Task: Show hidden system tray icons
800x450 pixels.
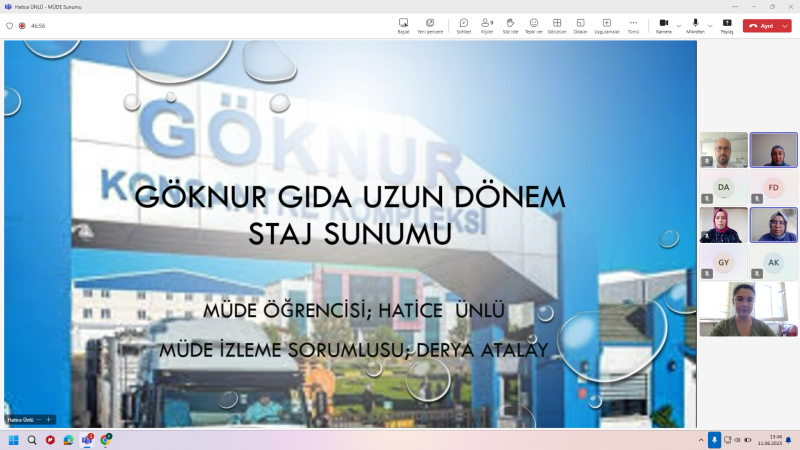Action: [x=701, y=440]
